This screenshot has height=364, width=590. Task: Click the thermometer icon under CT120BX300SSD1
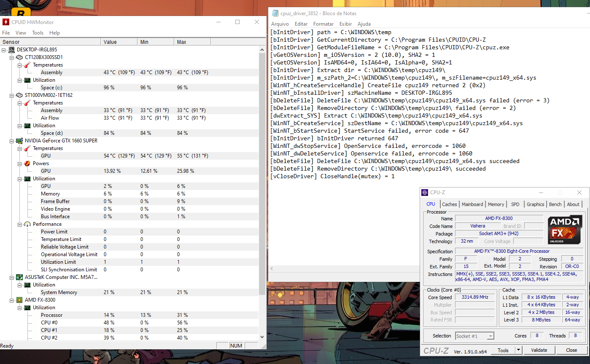[x=27, y=65]
